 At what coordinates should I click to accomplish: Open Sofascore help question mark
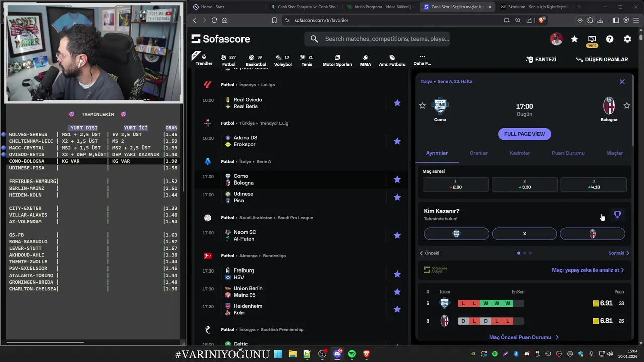[x=610, y=39]
